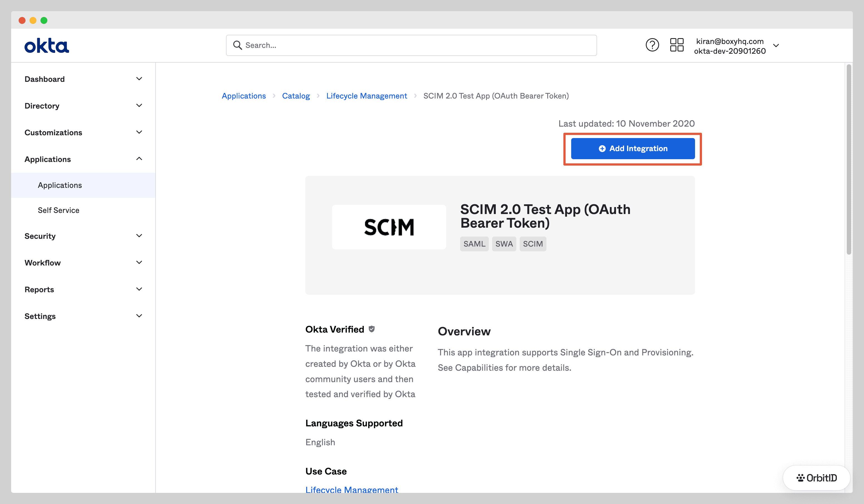Open Lifecycle Management breadcrumb link
The width and height of the screenshot is (864, 504).
(x=367, y=96)
